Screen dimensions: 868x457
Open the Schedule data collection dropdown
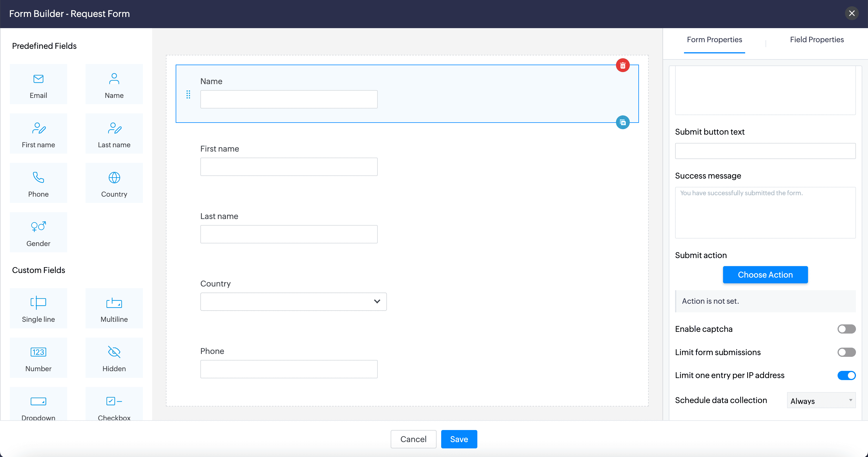tap(821, 401)
